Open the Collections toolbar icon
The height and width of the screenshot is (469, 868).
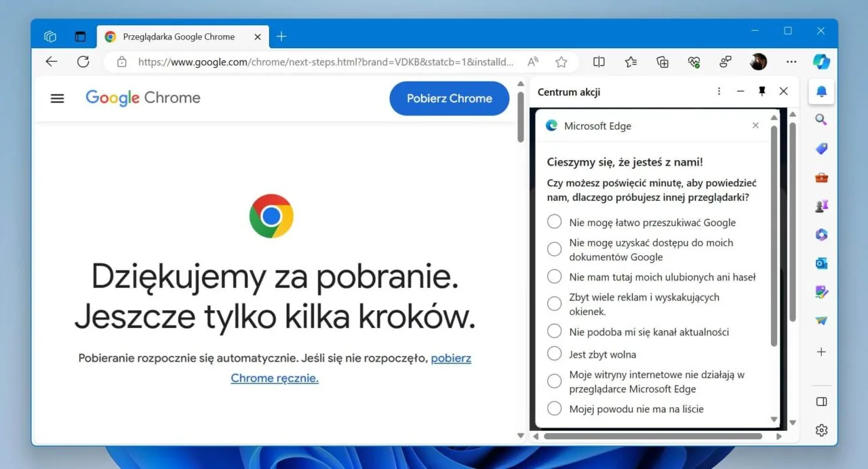[x=663, y=62]
